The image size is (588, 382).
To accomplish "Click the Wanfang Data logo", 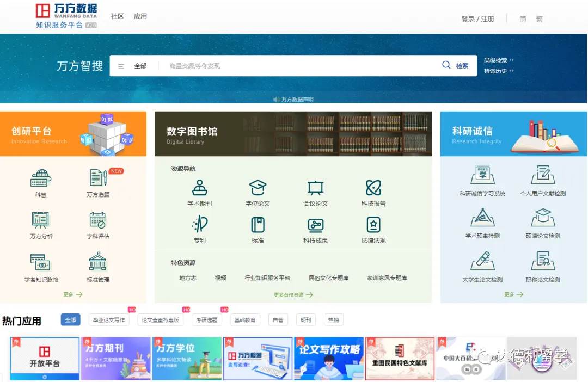I will 66,16.
